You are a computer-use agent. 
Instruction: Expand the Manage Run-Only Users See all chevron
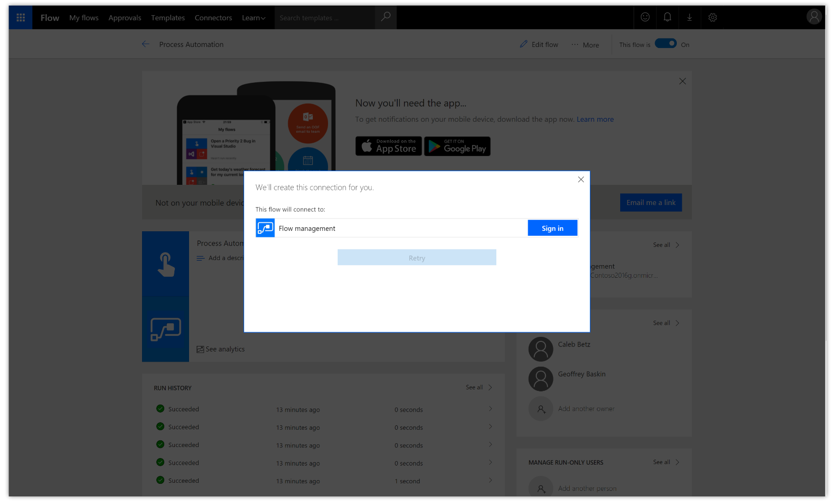click(x=677, y=462)
